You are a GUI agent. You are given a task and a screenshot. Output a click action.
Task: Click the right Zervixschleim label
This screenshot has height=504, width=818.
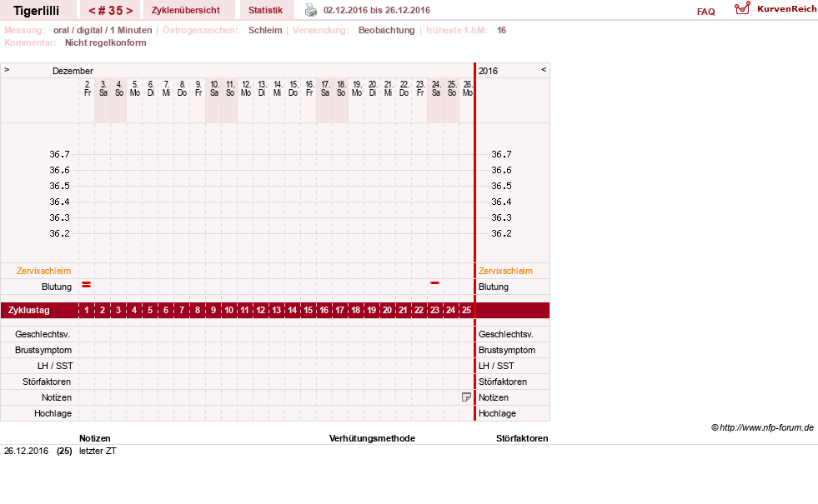(x=505, y=271)
